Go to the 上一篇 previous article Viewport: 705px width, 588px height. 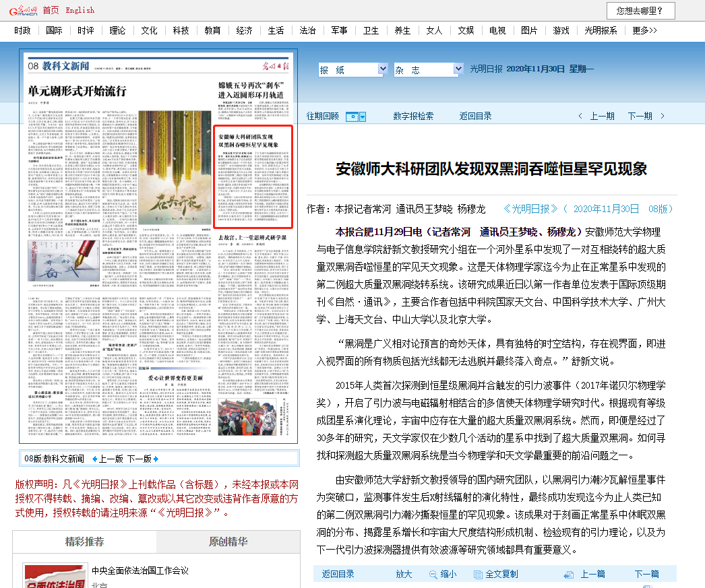[592, 574]
